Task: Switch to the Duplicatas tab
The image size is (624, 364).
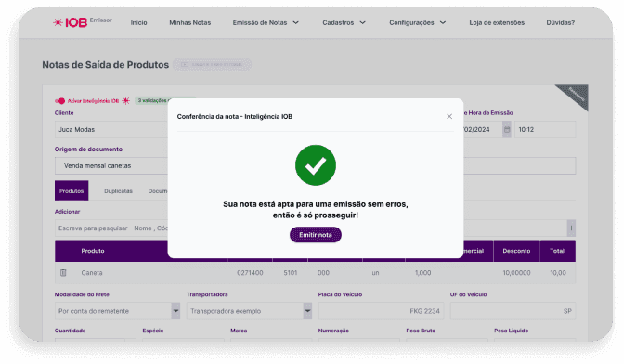Action: point(118,191)
